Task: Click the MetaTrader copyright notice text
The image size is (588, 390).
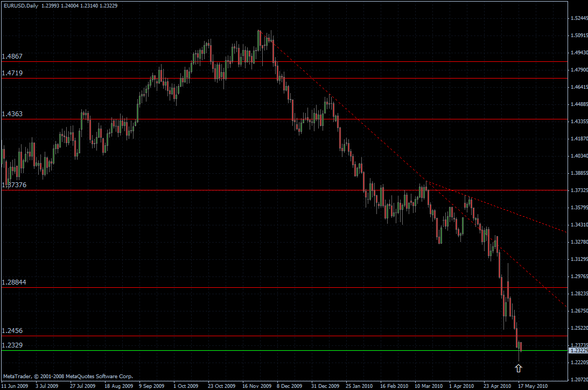Action: point(68,376)
